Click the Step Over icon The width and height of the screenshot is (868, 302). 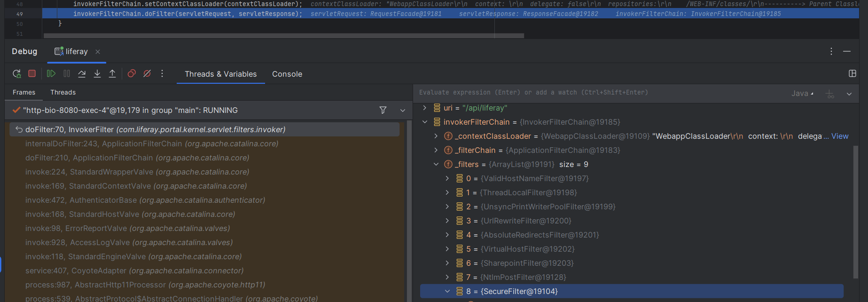point(82,74)
